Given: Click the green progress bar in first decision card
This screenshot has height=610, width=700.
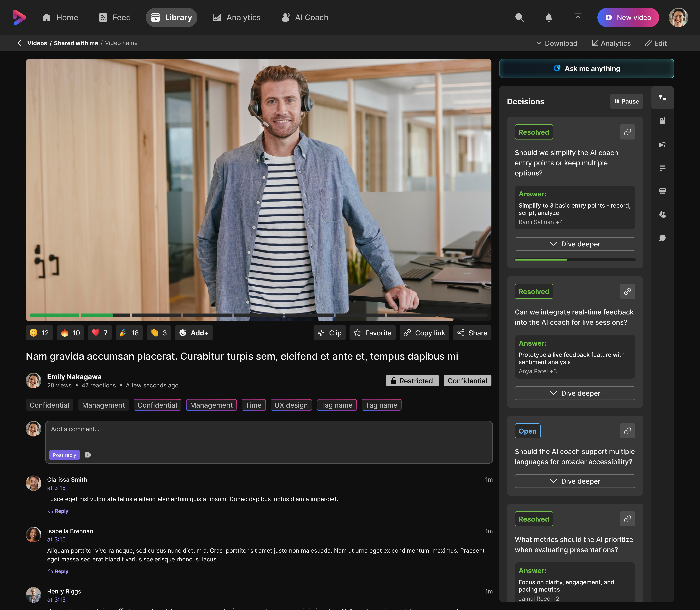Looking at the screenshot, I should click(x=575, y=259).
